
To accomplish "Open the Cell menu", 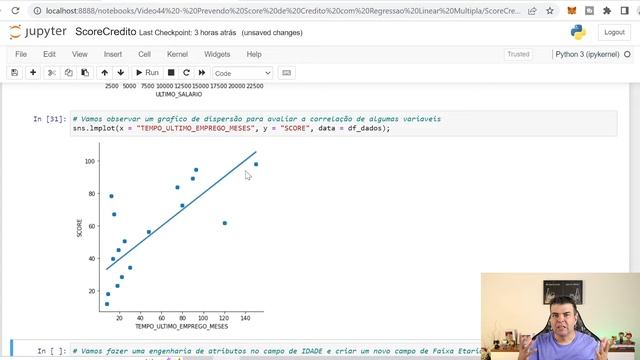I will [144, 54].
